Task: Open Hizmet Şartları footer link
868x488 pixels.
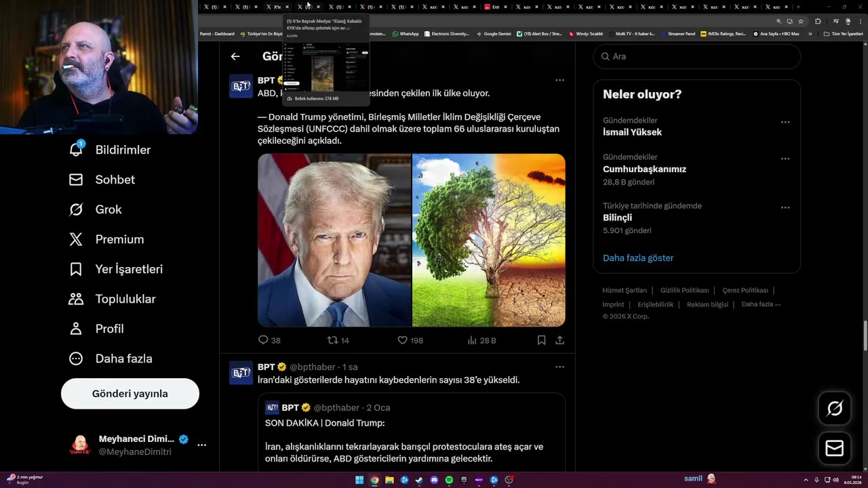Action: [625, 290]
